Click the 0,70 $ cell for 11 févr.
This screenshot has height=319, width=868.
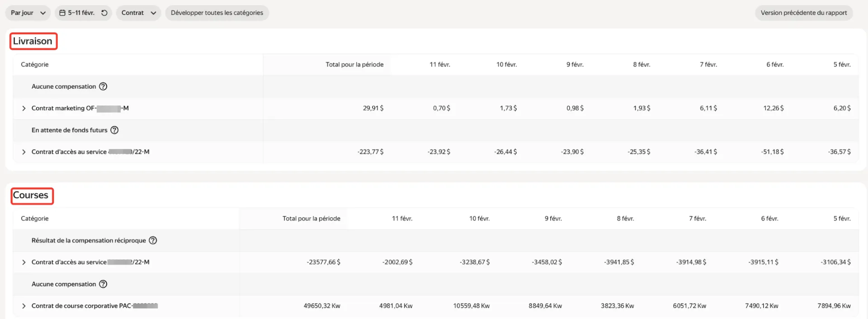coord(442,109)
